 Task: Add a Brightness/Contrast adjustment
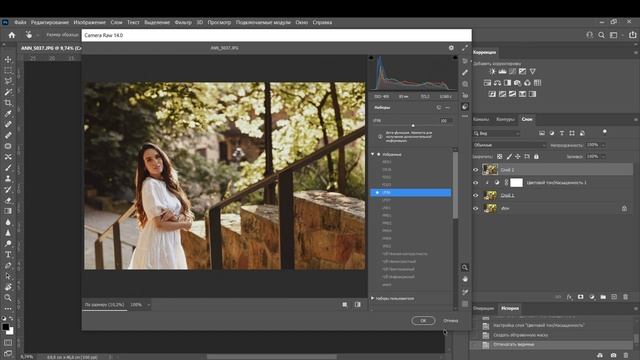492,71
